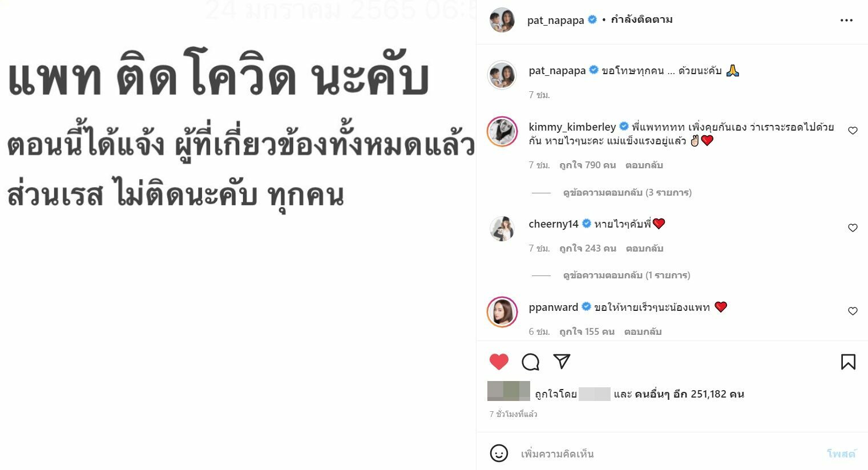
Task: Open kimmy_kimberley's profile avatar
Action: [502, 131]
